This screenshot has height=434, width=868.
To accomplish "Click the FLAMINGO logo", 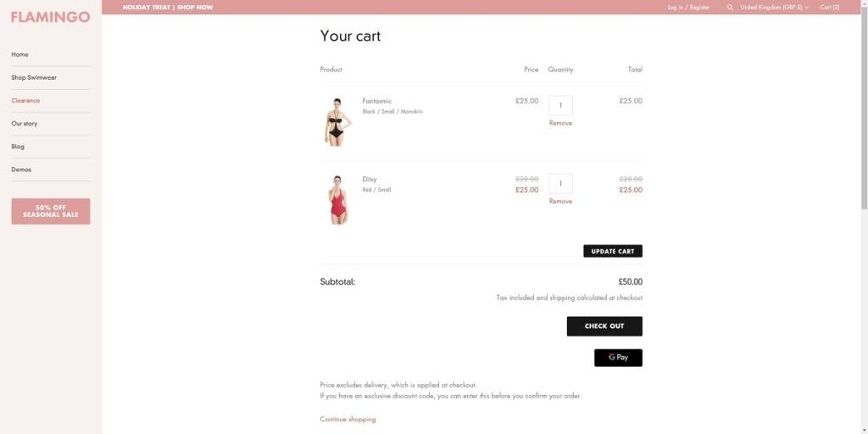I will pos(50,17).
